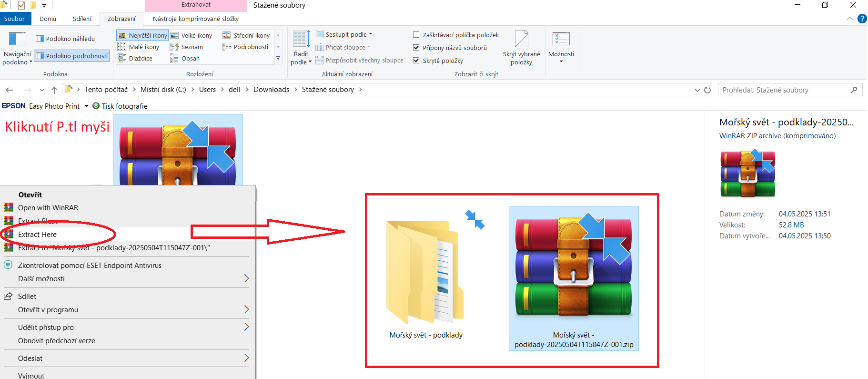Go up one folder level
Screen dimensions: 868x379
pos(54,90)
